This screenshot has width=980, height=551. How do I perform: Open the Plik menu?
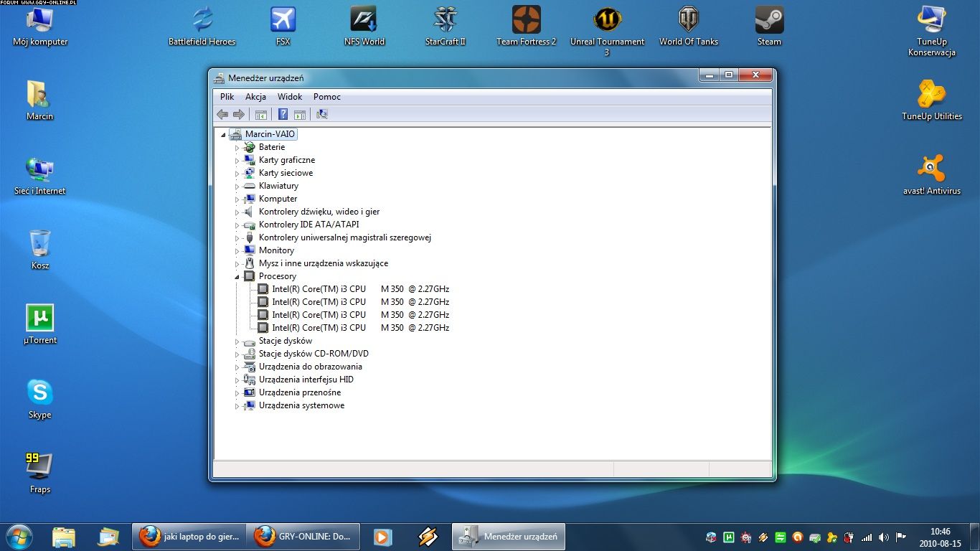coord(227,97)
